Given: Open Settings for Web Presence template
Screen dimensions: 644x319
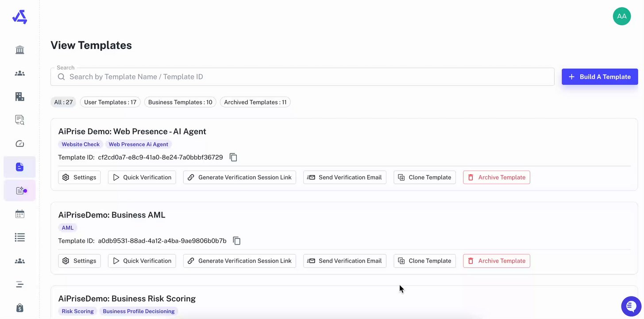Looking at the screenshot, I should click(79, 177).
